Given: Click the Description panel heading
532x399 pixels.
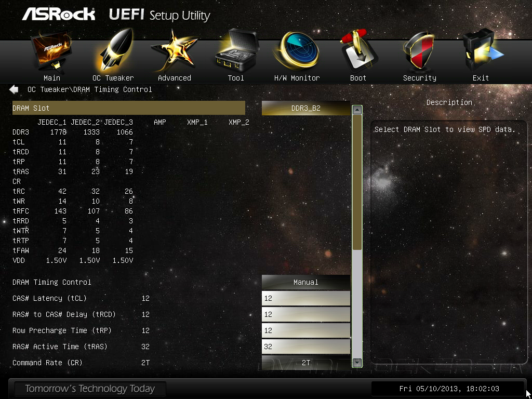Looking at the screenshot, I should [449, 102].
